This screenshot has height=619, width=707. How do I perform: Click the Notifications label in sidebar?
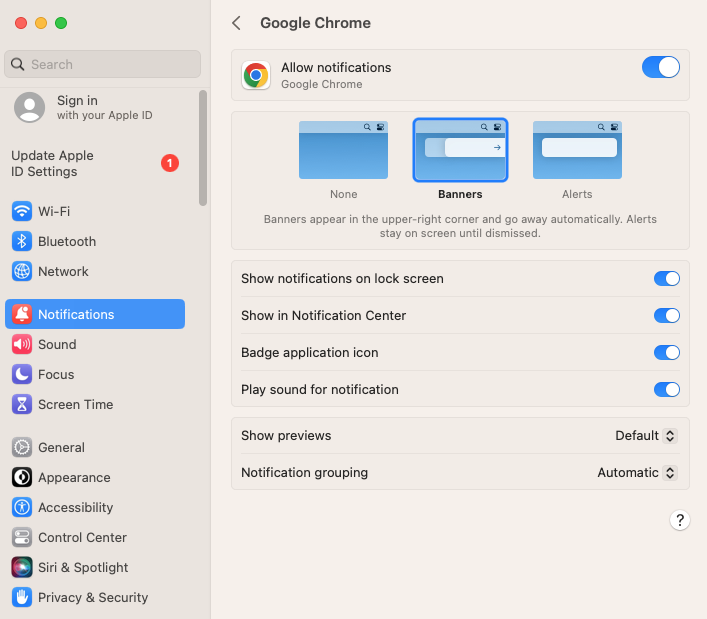(x=76, y=314)
